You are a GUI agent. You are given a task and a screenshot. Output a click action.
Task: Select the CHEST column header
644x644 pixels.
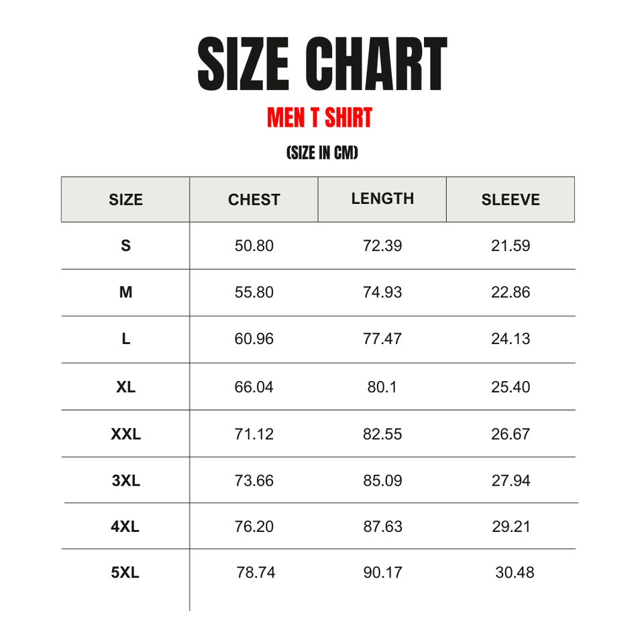coord(254,200)
